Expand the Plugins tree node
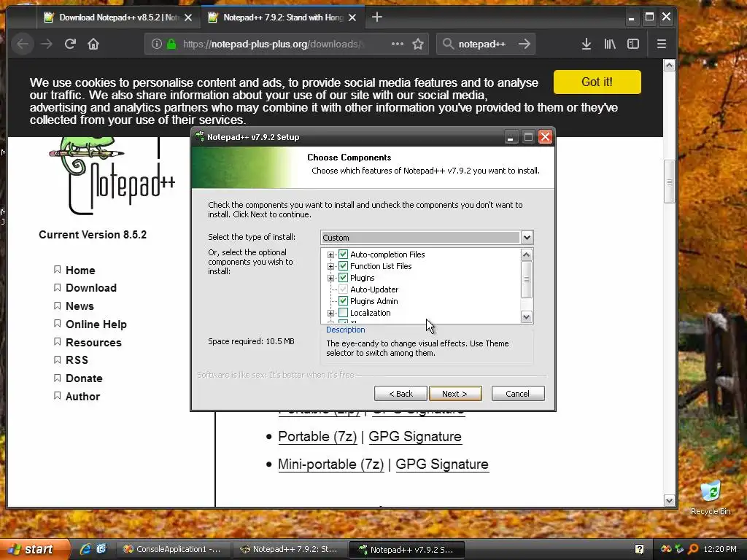The image size is (747, 560). pos(330,278)
